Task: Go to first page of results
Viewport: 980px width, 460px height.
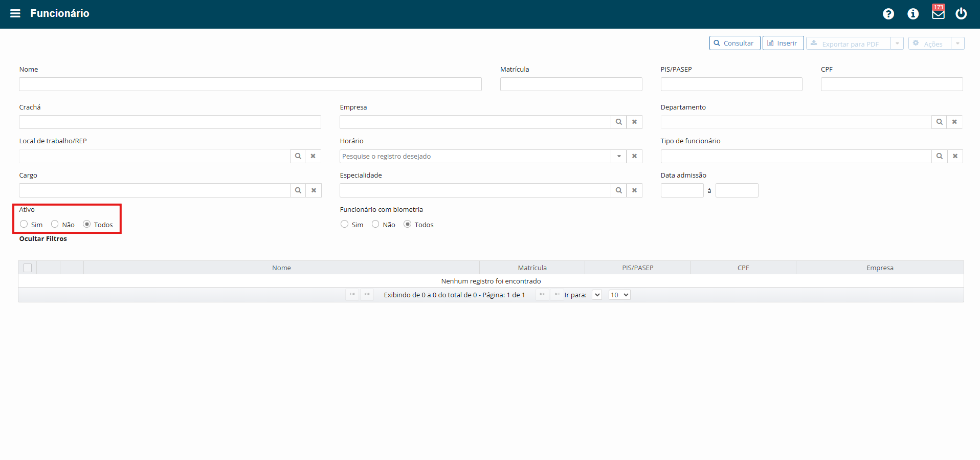Action: (352, 294)
